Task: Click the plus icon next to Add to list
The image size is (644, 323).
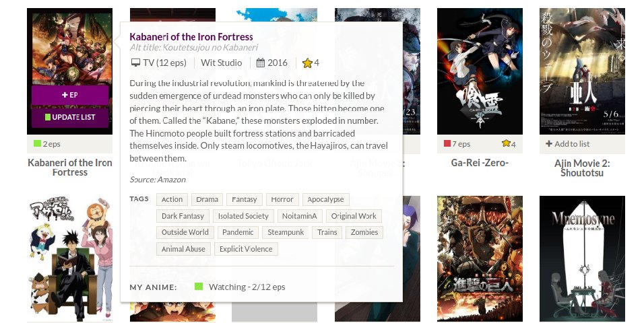Action: [x=549, y=143]
